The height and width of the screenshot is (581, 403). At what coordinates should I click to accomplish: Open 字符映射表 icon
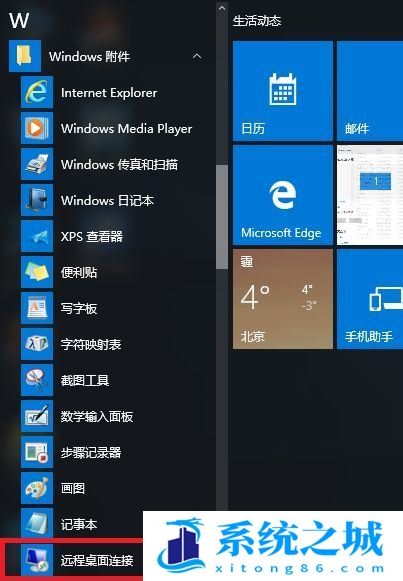click(37, 343)
